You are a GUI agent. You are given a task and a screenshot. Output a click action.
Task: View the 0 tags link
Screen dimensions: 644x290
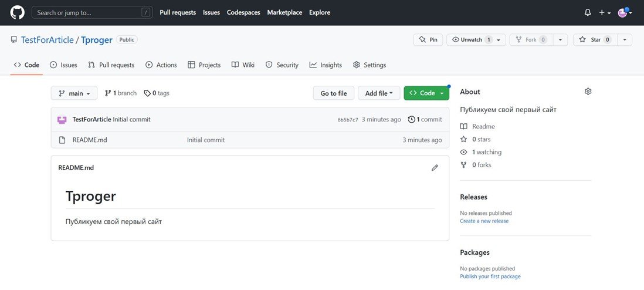coord(157,93)
